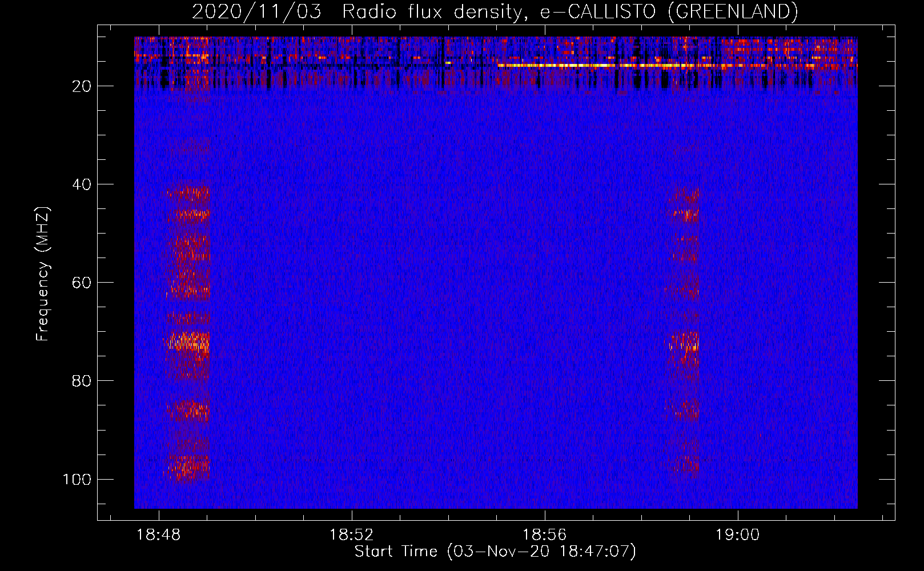Click the 18:52 time axis label
The image size is (924, 571).
click(352, 535)
